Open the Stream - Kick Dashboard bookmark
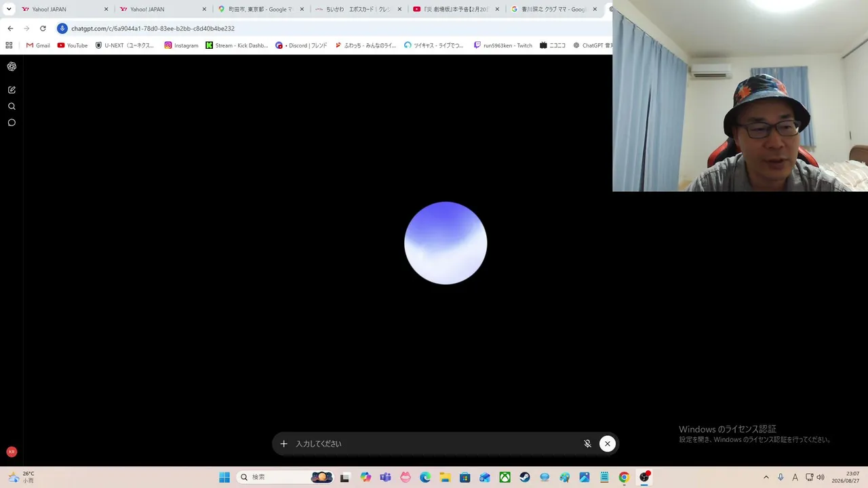 pos(237,45)
